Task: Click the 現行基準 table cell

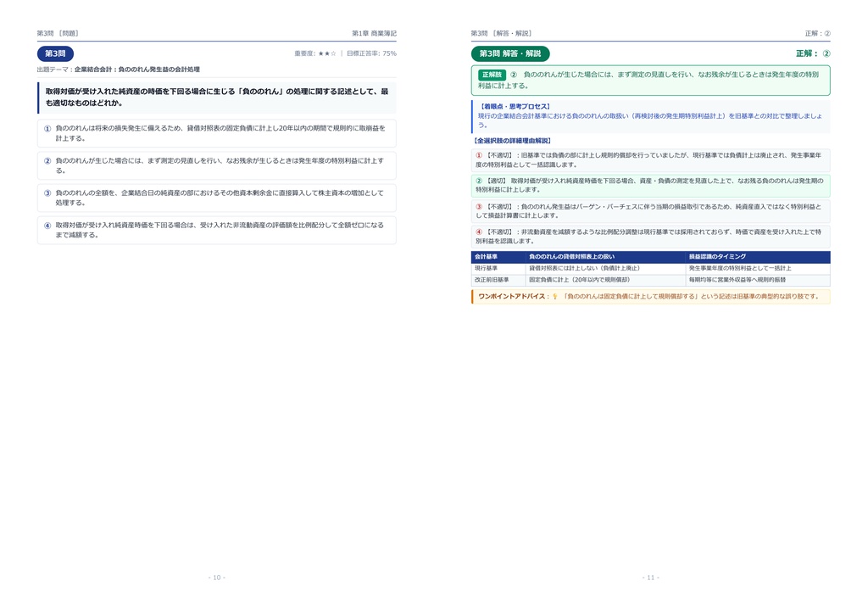Action: pyautogui.click(x=498, y=269)
